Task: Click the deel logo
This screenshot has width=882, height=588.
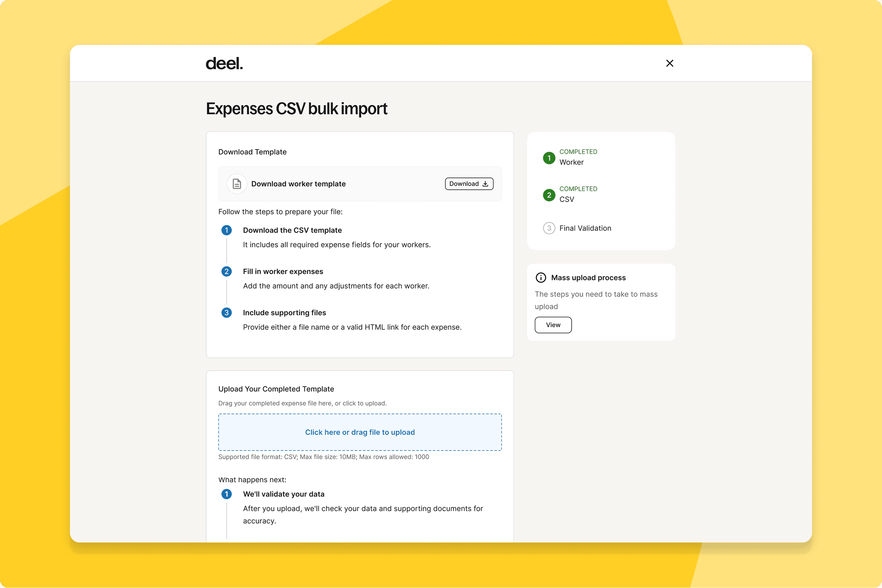Action: (224, 64)
